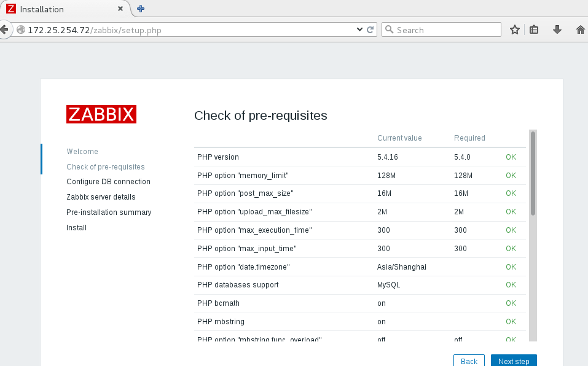Open the URL history dropdown arrow
This screenshot has height=366, width=588.
359,29
